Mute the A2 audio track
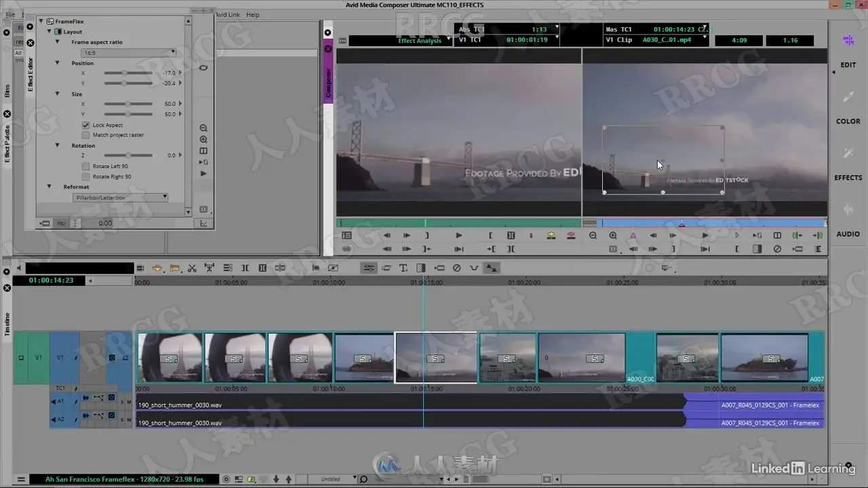The image size is (868, 488). pos(129,420)
